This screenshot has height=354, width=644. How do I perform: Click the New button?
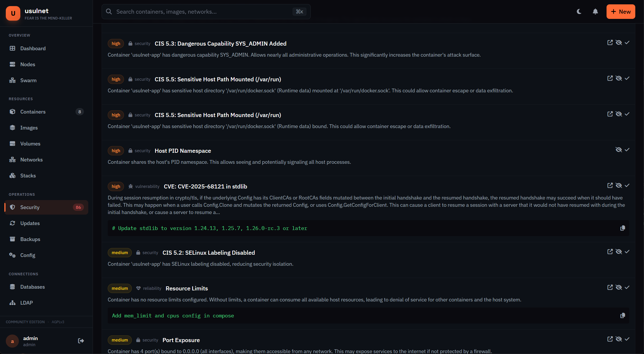pos(620,12)
